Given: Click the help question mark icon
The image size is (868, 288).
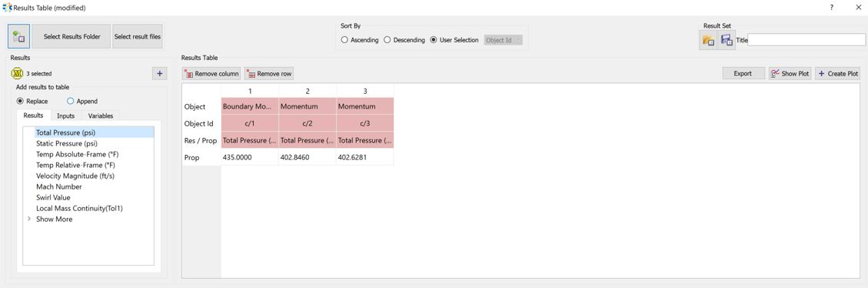Looking at the screenshot, I should (x=832, y=8).
